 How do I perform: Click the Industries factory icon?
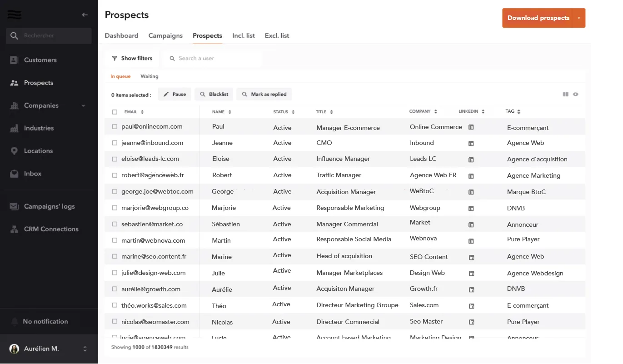(14, 128)
